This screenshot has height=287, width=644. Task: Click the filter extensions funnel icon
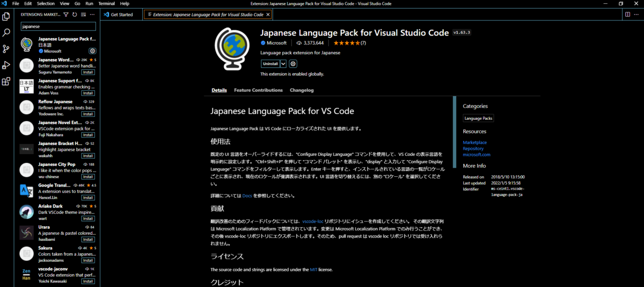65,15
